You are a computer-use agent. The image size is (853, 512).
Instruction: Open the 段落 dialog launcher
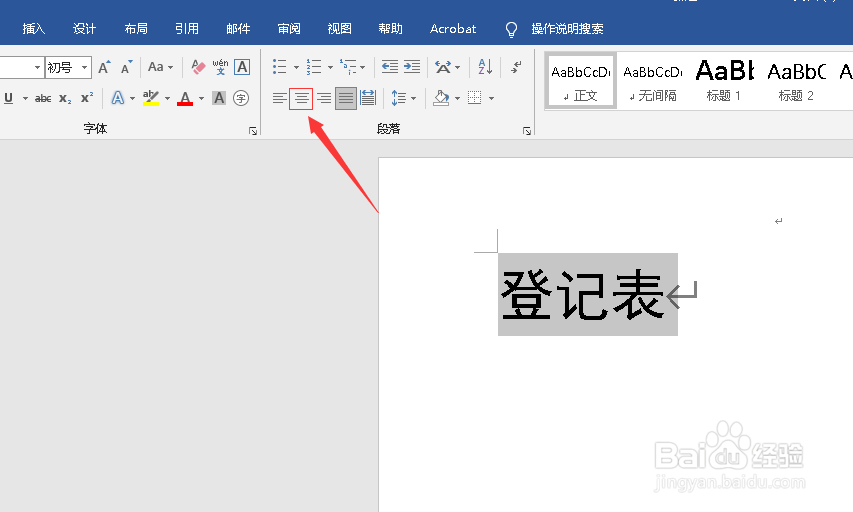[x=527, y=131]
